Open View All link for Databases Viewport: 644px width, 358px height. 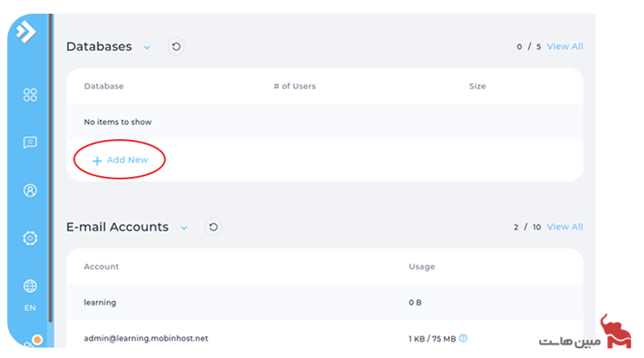(x=564, y=47)
